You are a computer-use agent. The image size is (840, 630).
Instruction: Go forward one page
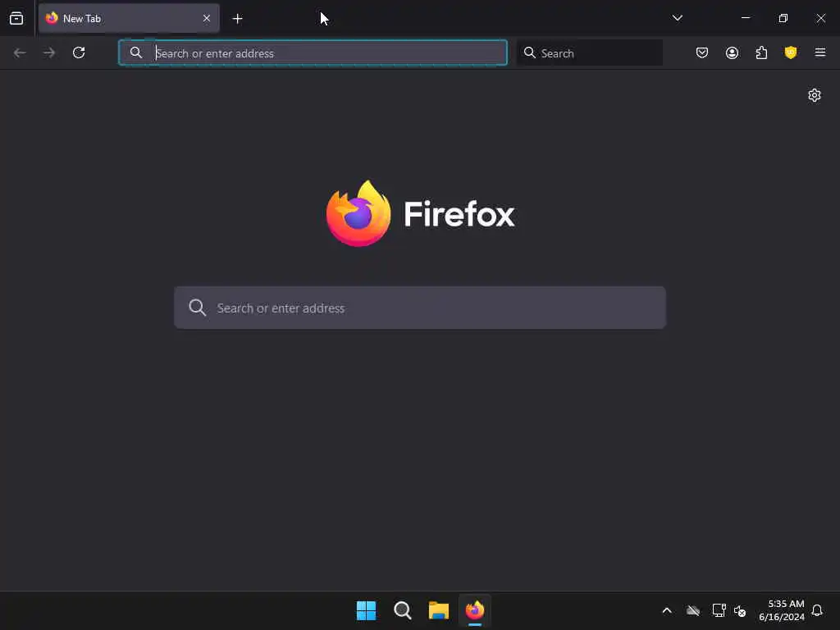[48, 52]
